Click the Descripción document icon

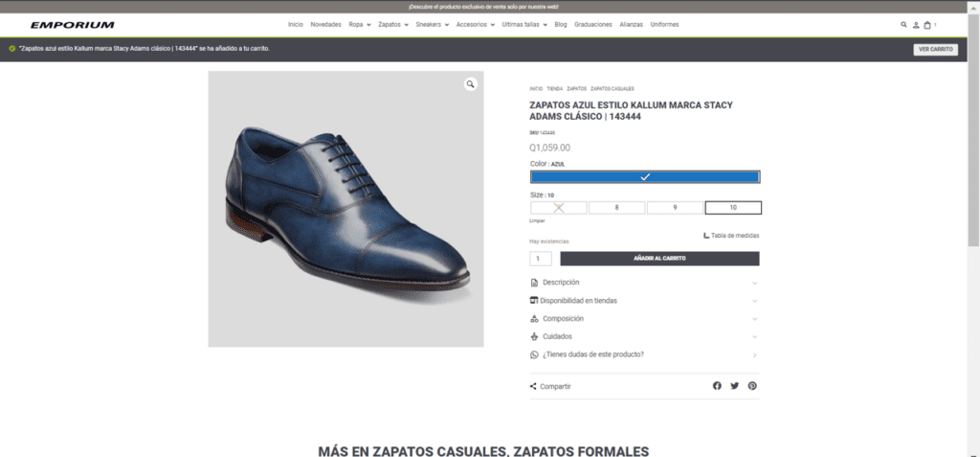coord(534,283)
